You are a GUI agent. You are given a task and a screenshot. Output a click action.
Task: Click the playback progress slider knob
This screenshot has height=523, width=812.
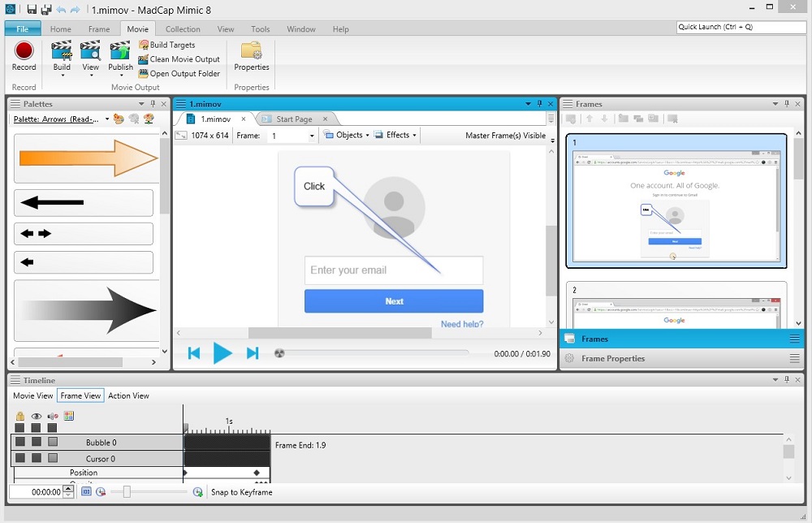(x=279, y=353)
